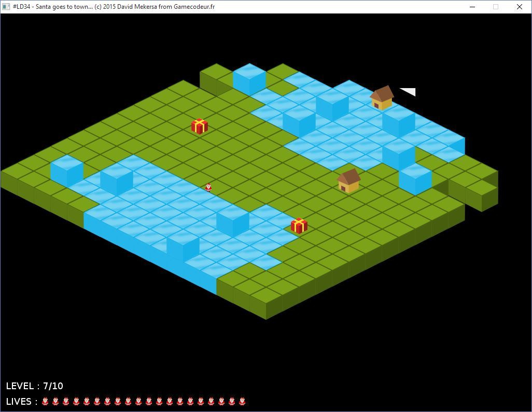Click the Santa character on the map

208,187
